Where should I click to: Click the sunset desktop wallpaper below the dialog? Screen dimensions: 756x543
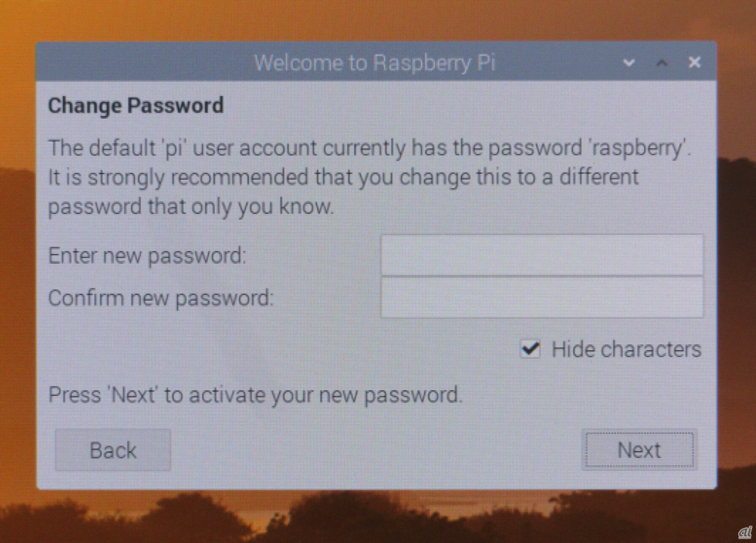coord(378,515)
